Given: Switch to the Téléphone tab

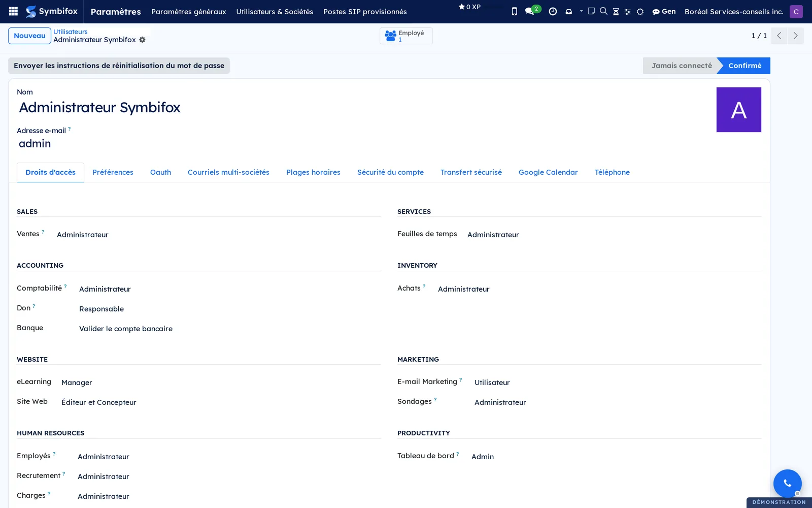Looking at the screenshot, I should click(612, 172).
